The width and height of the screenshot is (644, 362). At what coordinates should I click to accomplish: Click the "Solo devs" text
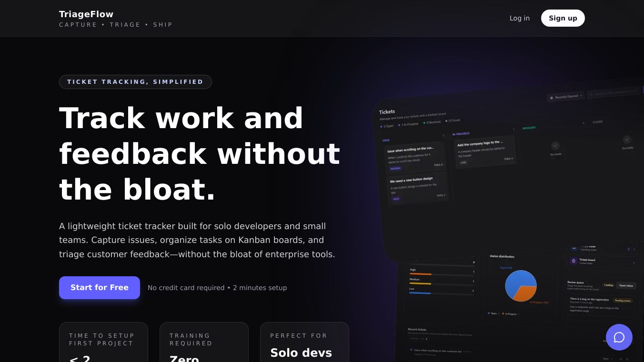click(301, 352)
